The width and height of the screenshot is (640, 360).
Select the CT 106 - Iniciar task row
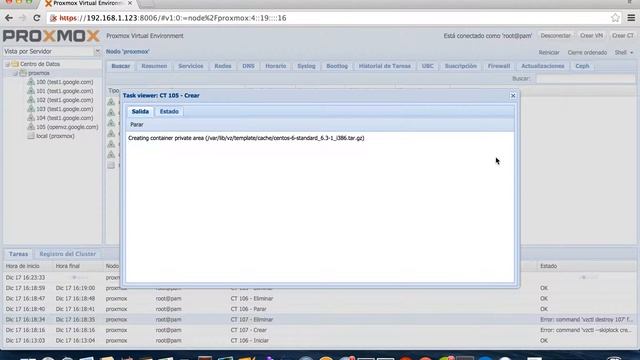pyautogui.click(x=320, y=340)
